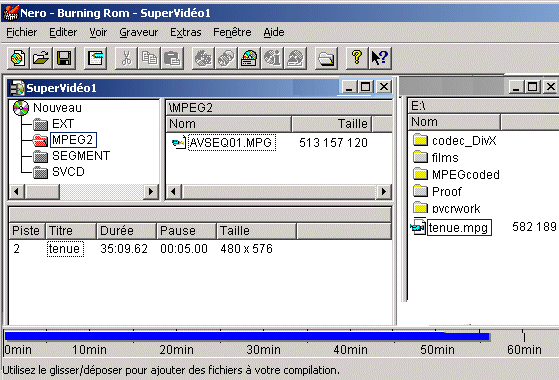Open the file browser with the folder icon

tap(326, 58)
